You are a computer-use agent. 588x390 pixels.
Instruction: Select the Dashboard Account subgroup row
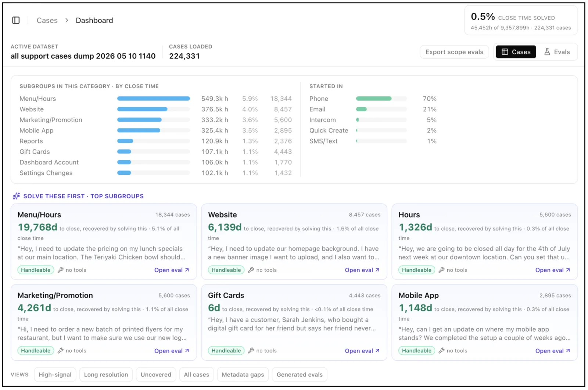pos(156,162)
